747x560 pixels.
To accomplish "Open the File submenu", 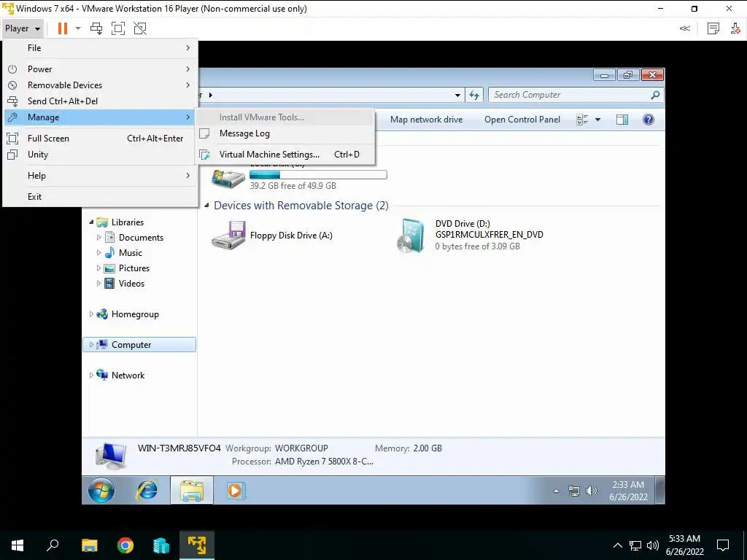I will tap(101, 47).
